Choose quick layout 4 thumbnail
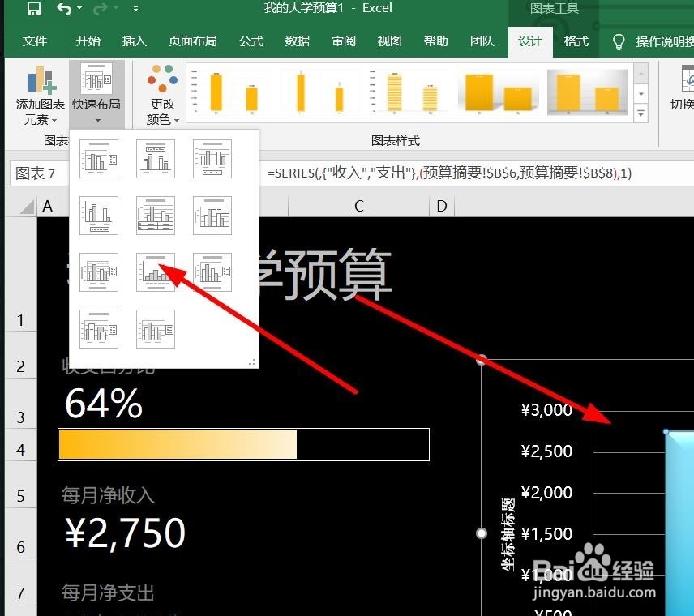694x616 pixels. click(x=99, y=215)
